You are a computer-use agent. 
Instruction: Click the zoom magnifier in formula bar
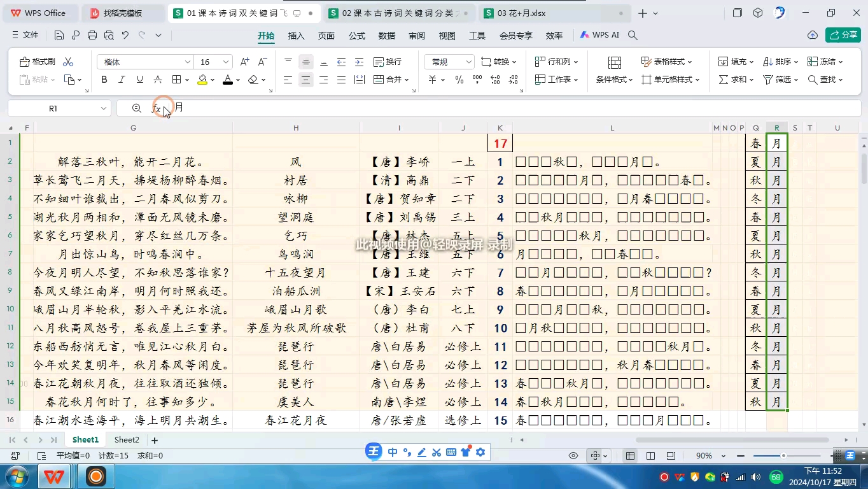click(x=136, y=108)
